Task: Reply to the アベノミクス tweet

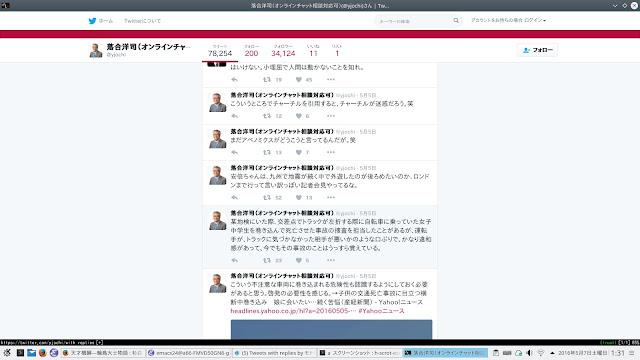Action: tap(234, 152)
